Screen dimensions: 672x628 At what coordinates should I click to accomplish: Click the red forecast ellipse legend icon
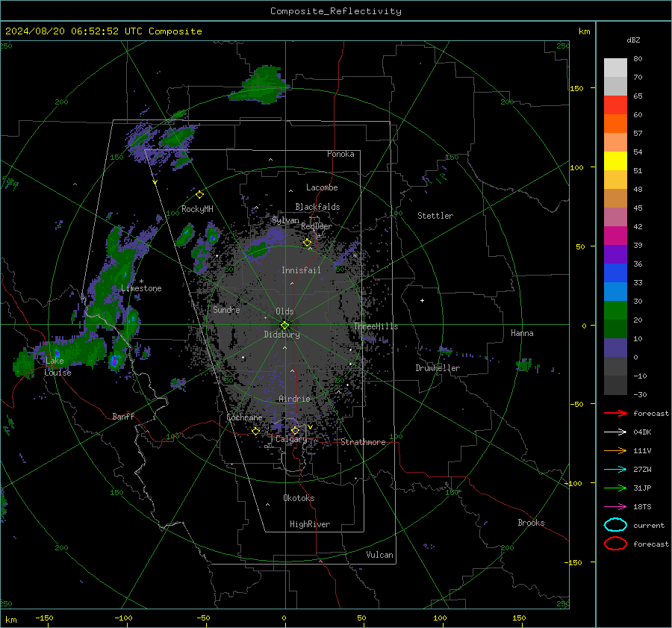(x=615, y=544)
